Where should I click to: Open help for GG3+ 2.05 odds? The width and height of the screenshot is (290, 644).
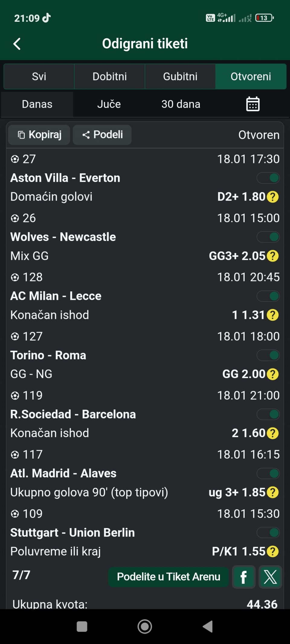[273, 256]
